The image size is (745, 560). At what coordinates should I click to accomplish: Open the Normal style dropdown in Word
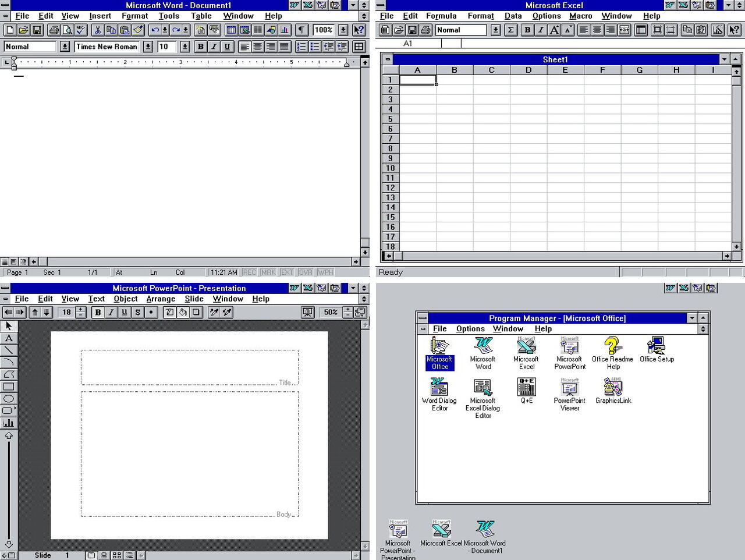pos(65,47)
